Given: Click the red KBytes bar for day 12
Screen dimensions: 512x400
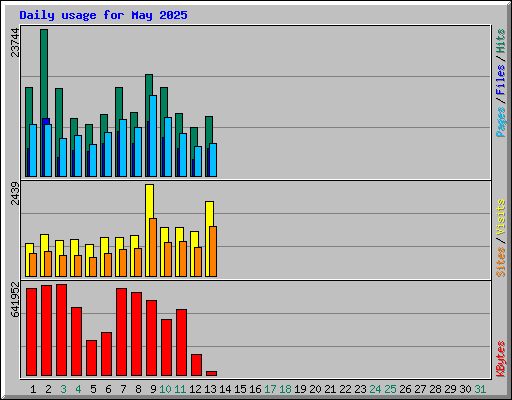Looking at the screenshot, I should (x=196, y=365).
